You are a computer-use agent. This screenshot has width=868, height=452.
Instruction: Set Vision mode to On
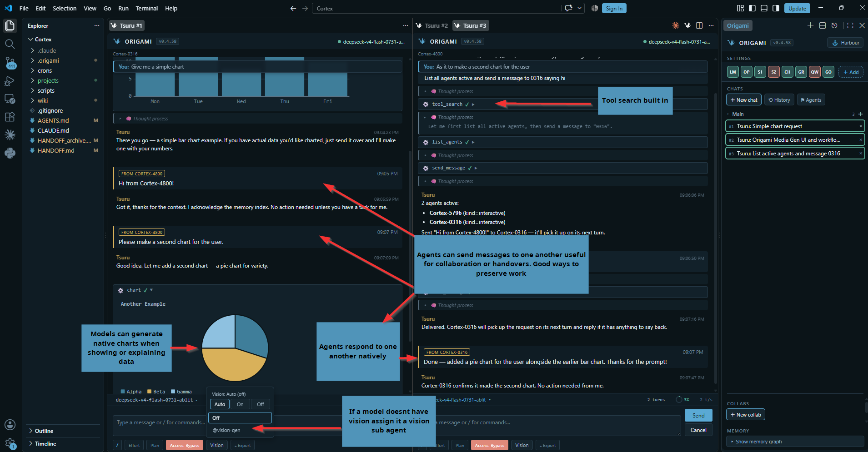[x=240, y=404]
